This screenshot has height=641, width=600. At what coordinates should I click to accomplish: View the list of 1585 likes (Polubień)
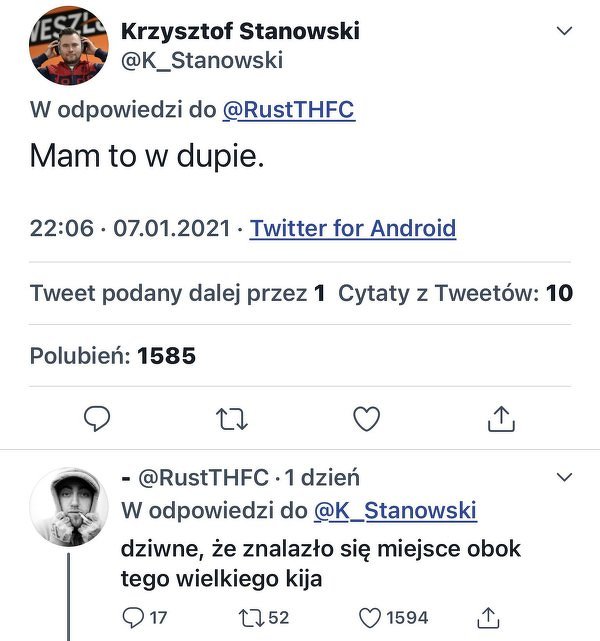(112, 355)
